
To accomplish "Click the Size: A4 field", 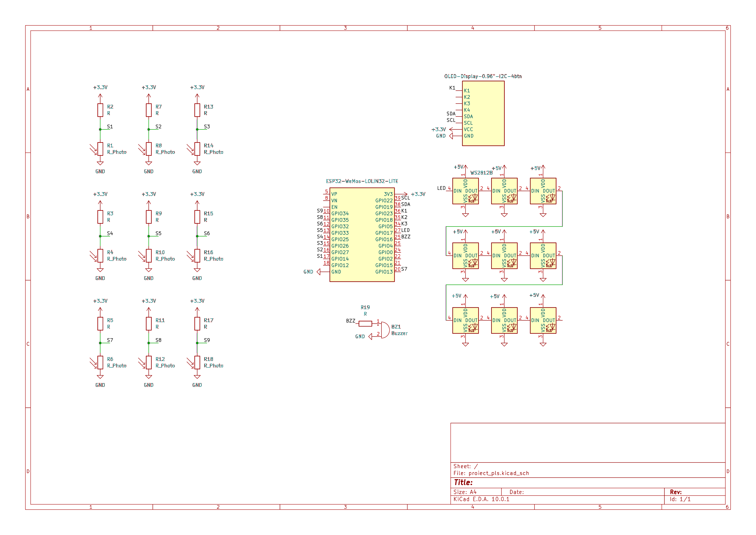I will point(465,492).
